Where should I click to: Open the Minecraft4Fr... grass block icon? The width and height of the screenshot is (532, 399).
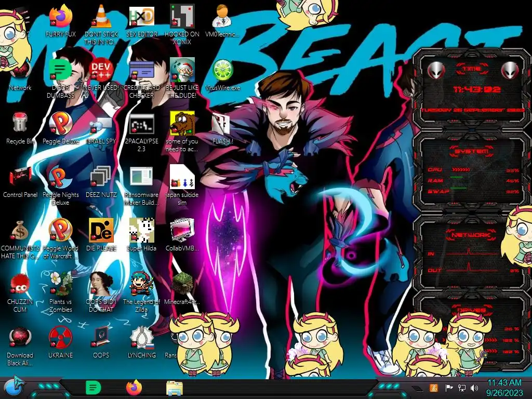click(182, 284)
